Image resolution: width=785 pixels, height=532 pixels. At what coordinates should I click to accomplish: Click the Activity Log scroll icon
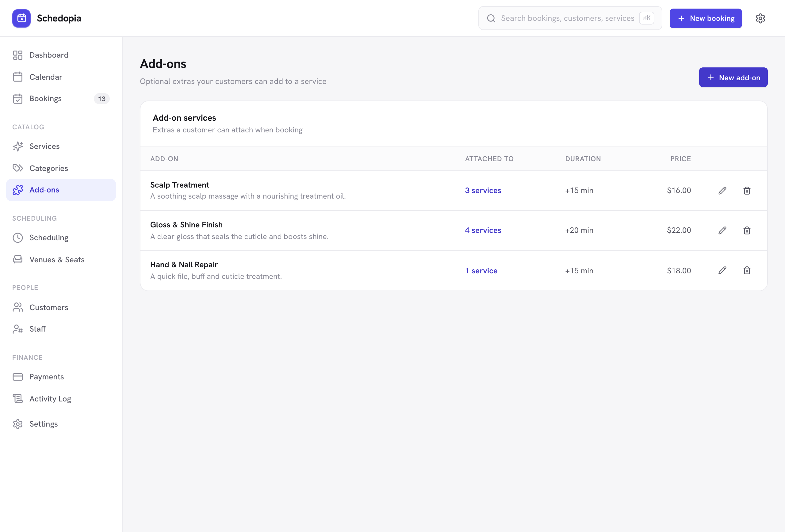(x=17, y=399)
